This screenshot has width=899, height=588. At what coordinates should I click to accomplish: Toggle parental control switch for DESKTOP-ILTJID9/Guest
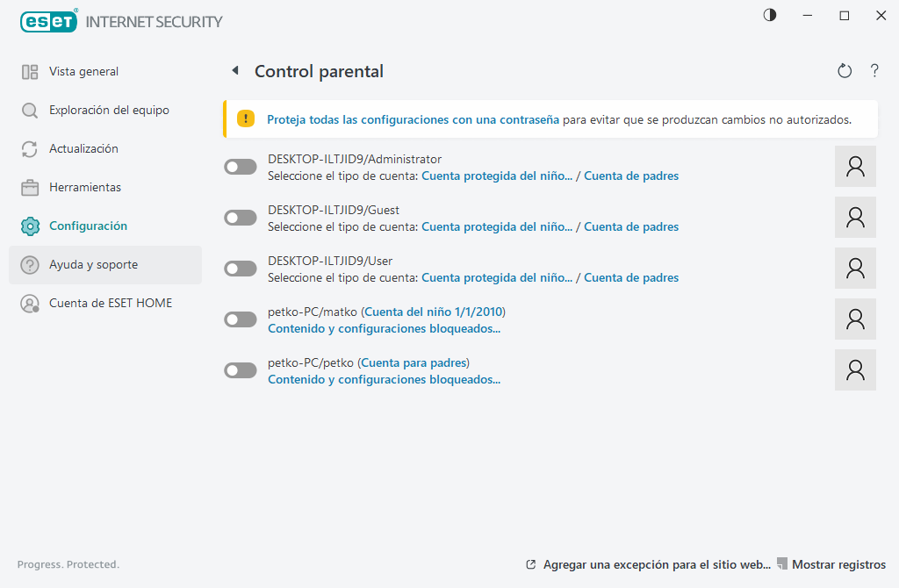tap(241, 218)
